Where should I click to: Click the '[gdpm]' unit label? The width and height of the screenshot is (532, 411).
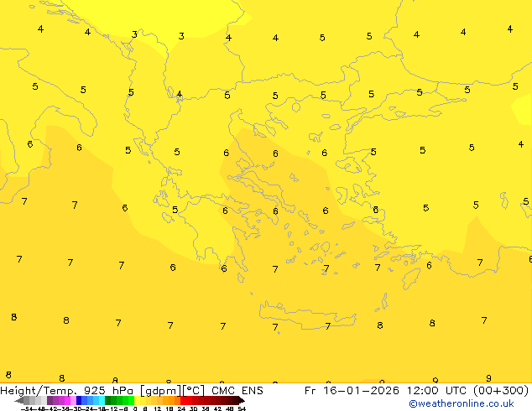[161, 391]
